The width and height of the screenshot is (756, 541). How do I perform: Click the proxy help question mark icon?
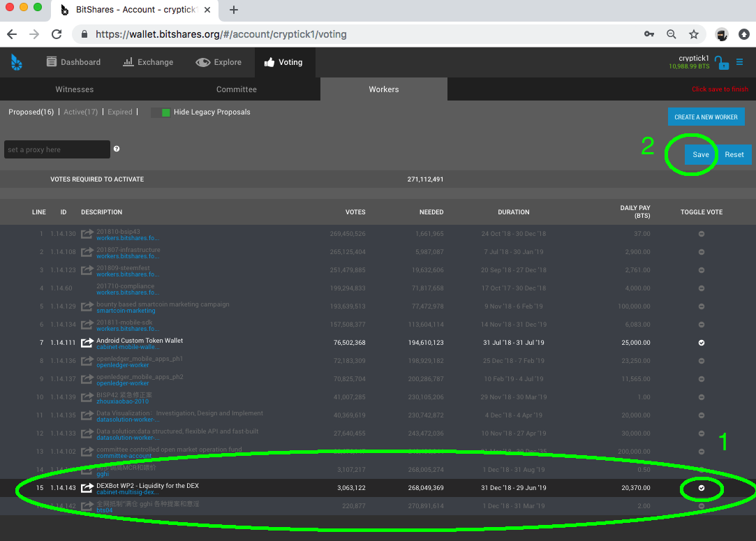pyautogui.click(x=117, y=149)
